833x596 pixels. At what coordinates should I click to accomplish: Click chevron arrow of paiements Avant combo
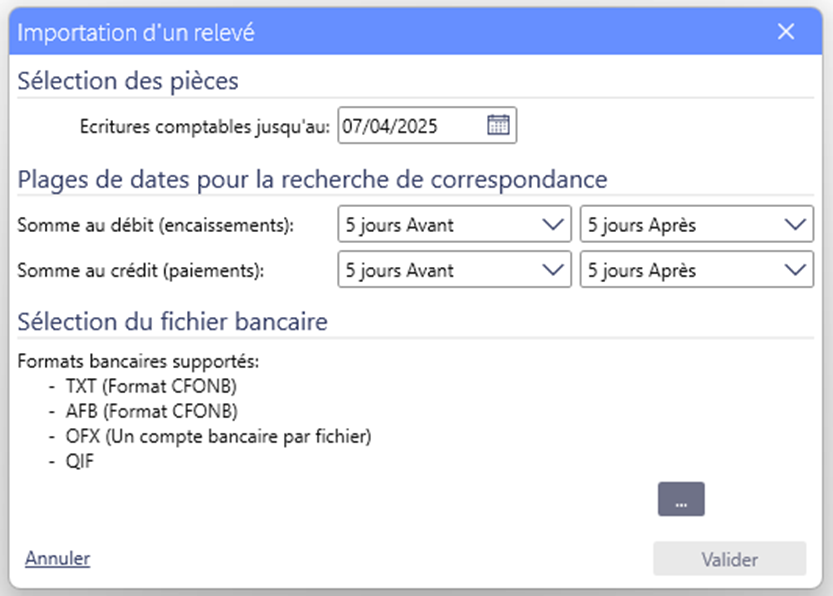[x=552, y=270]
